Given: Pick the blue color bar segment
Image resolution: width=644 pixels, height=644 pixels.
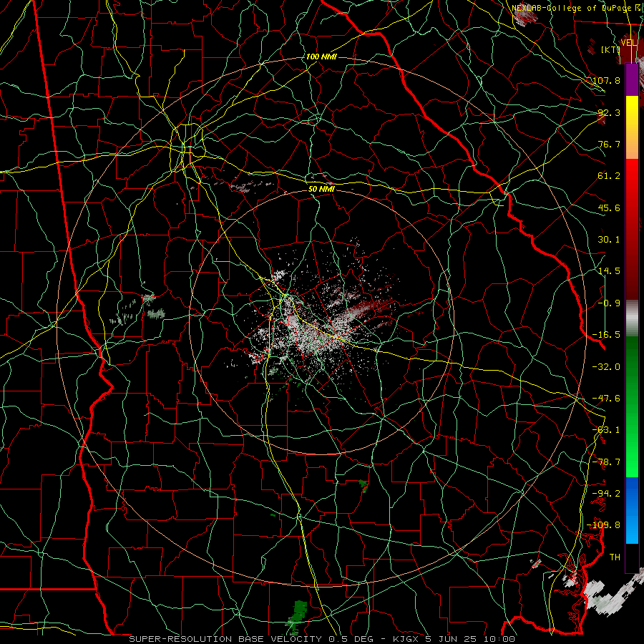Looking at the screenshot, I should pyautogui.click(x=632, y=510).
